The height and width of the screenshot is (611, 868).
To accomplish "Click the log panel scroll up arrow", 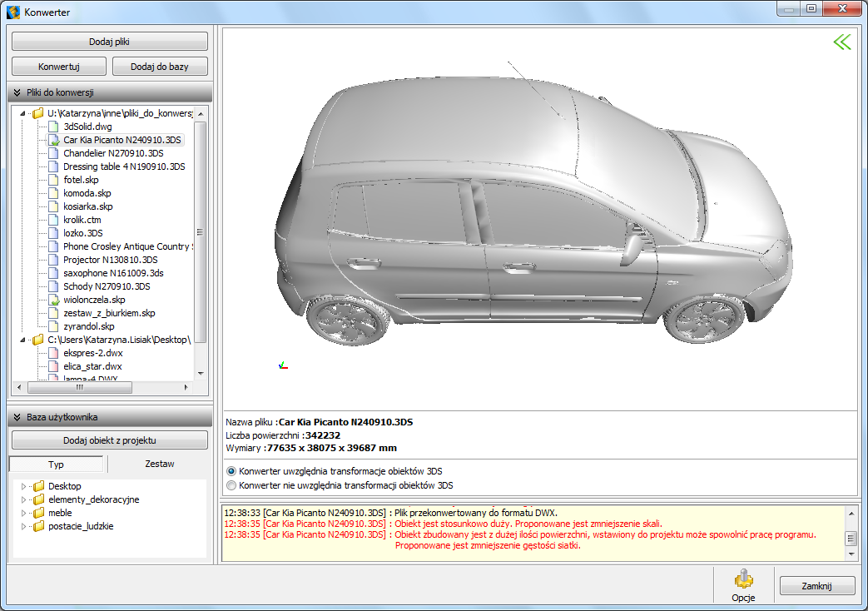I will pos(851,513).
